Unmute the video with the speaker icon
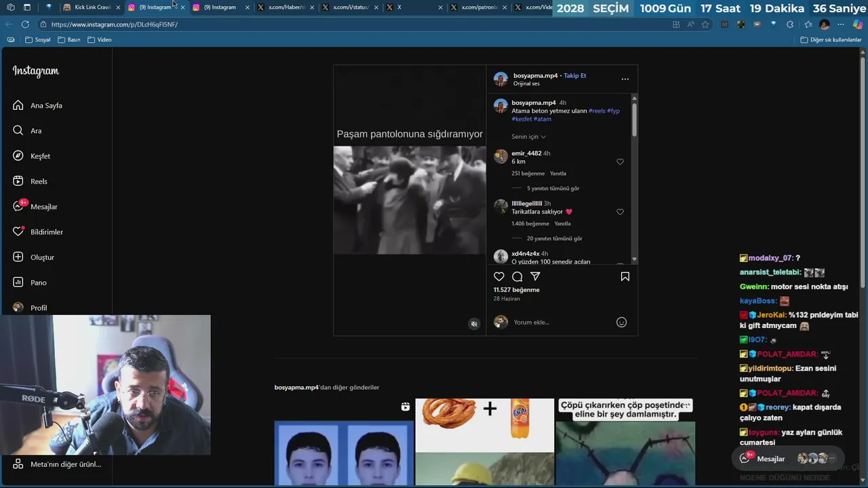The height and width of the screenshot is (488, 868). (474, 324)
